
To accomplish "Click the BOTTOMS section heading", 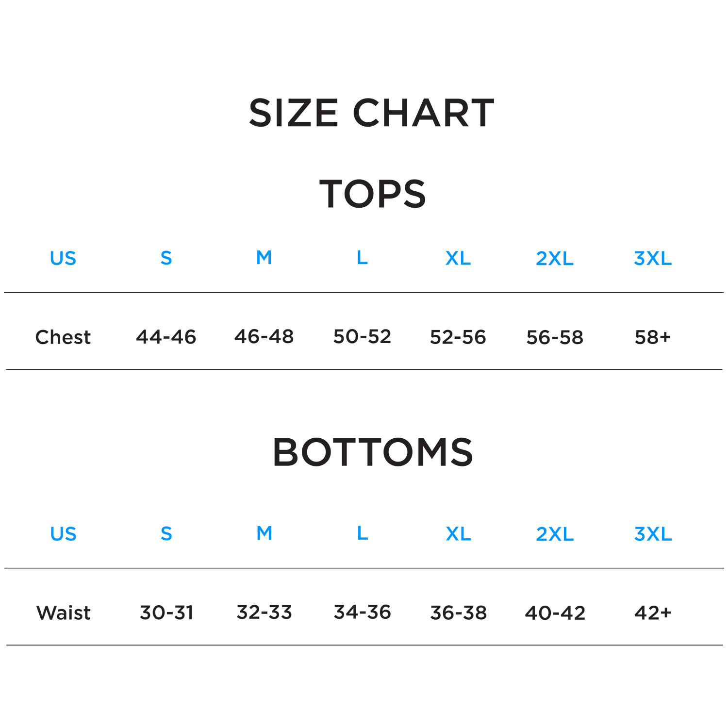I will pyautogui.click(x=372, y=452).
